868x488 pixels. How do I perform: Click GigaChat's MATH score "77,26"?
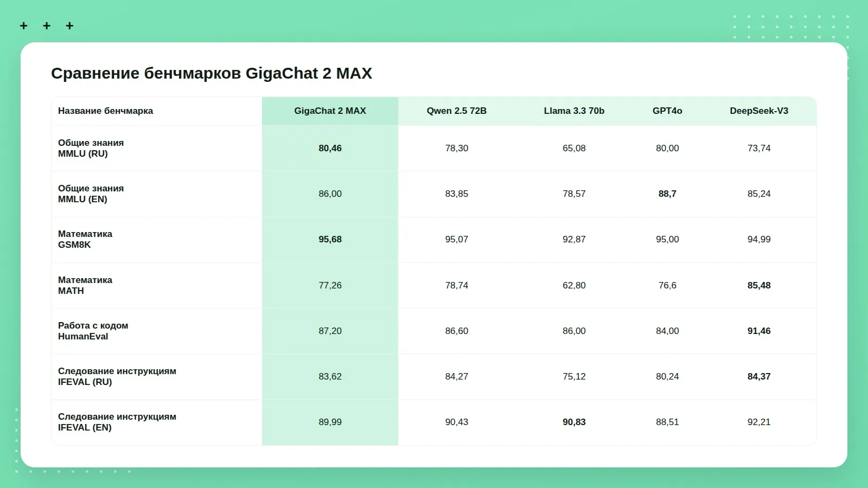(330, 285)
